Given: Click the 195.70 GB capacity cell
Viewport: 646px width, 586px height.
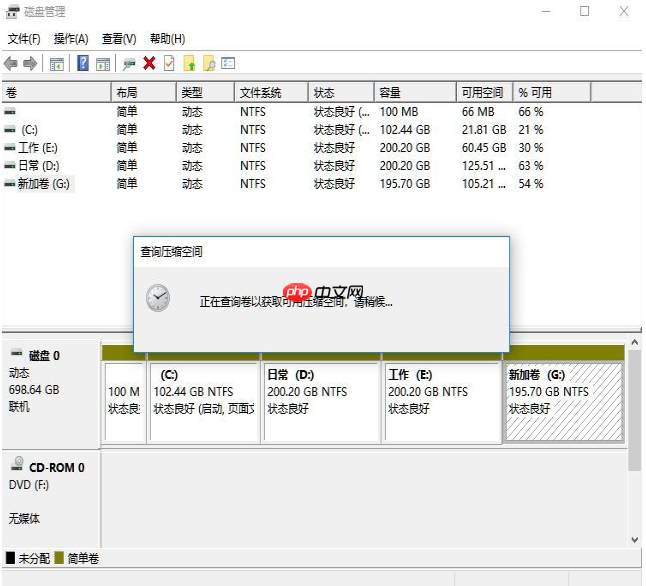Looking at the screenshot, I should pos(405,184).
